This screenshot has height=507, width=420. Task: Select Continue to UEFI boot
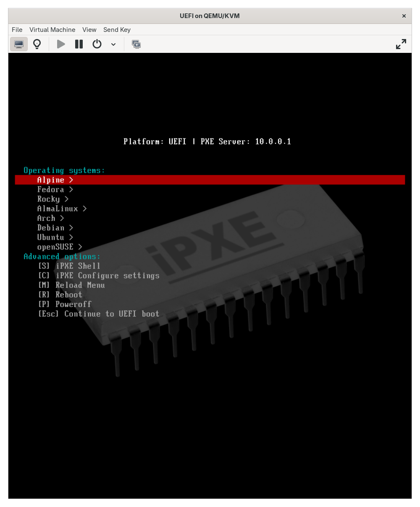tap(99, 314)
